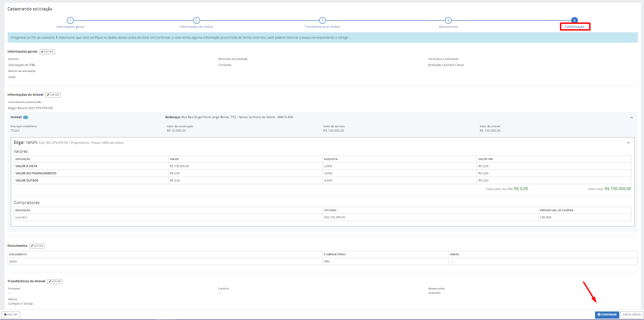
Task: Select the Confirmação step label
Action: pyautogui.click(x=574, y=27)
